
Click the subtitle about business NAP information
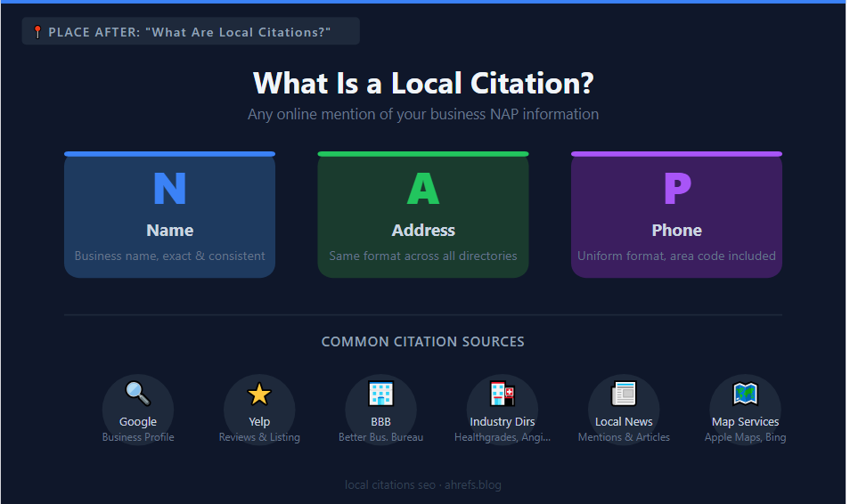pos(423,114)
